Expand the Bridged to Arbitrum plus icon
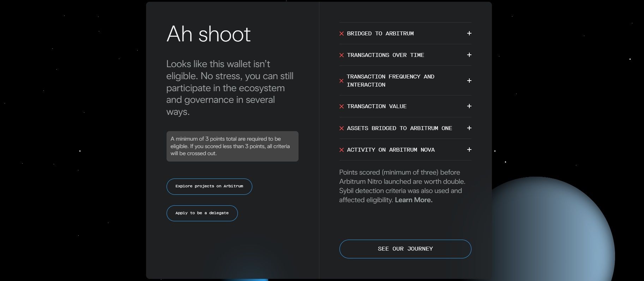The width and height of the screenshot is (644, 281). click(x=469, y=33)
